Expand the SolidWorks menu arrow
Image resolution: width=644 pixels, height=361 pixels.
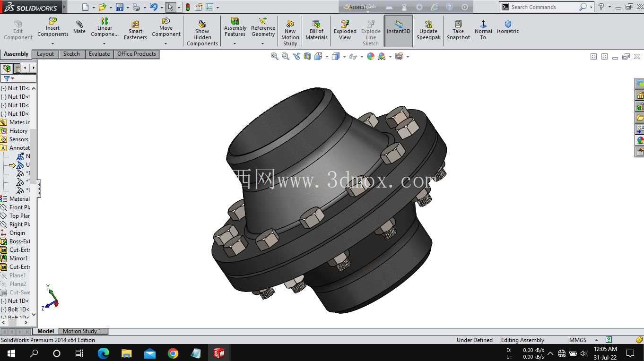click(x=64, y=7)
